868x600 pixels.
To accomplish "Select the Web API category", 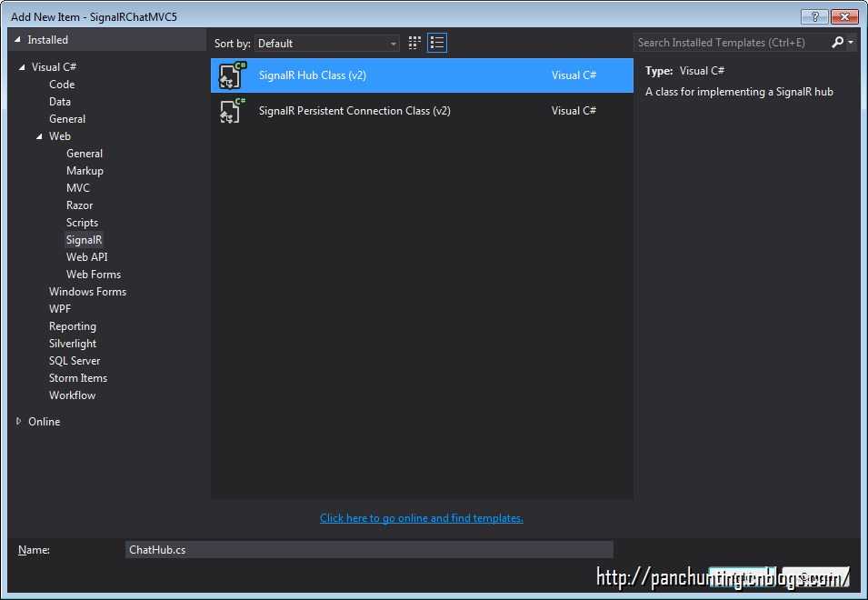I will 86,257.
